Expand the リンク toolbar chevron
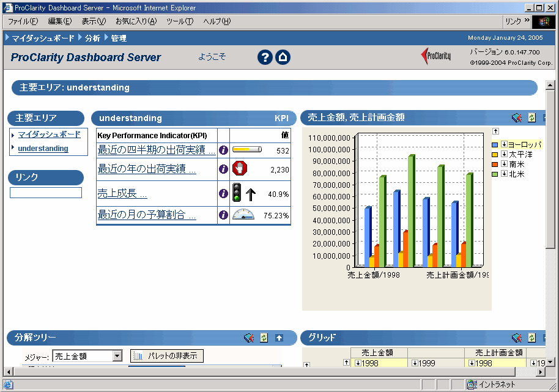 tap(527, 21)
